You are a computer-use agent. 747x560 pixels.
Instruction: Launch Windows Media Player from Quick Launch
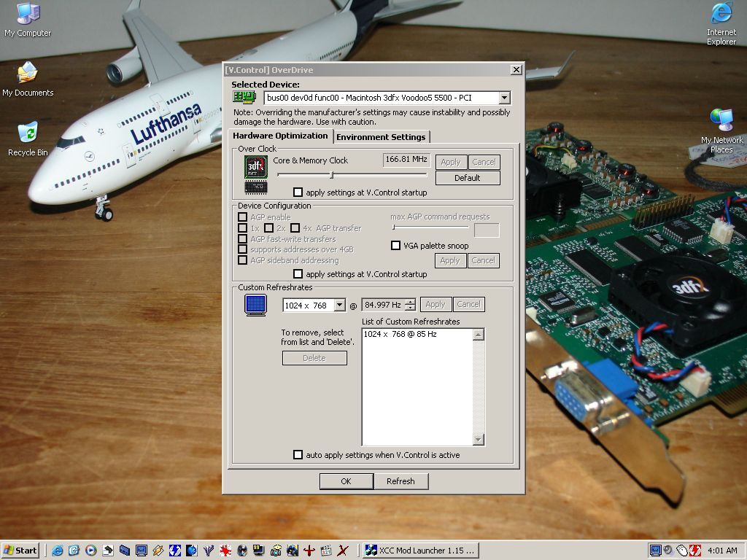click(x=91, y=551)
